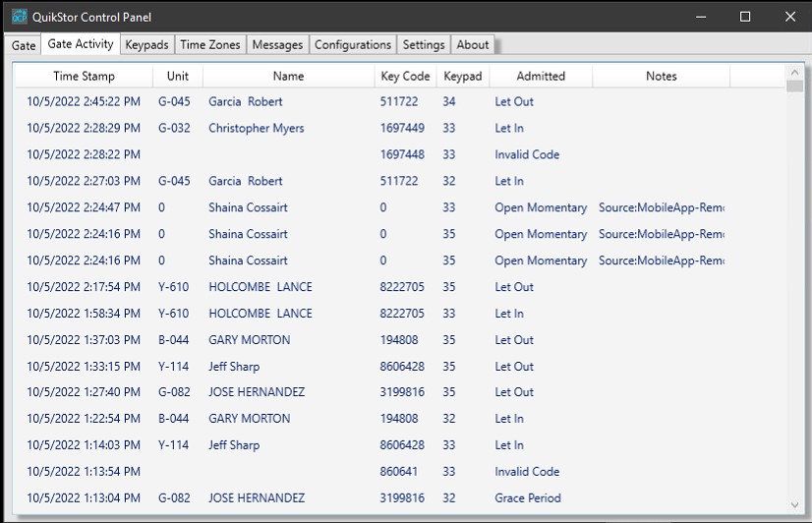Select the Christopher Myers Let In row
Screen dimensions: 812x523
click(x=400, y=128)
